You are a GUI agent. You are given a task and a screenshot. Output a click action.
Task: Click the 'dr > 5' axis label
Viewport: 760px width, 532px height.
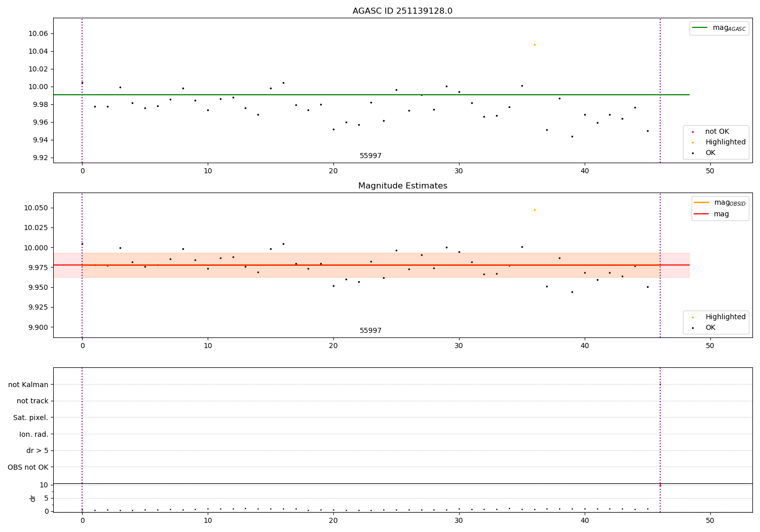(37, 450)
